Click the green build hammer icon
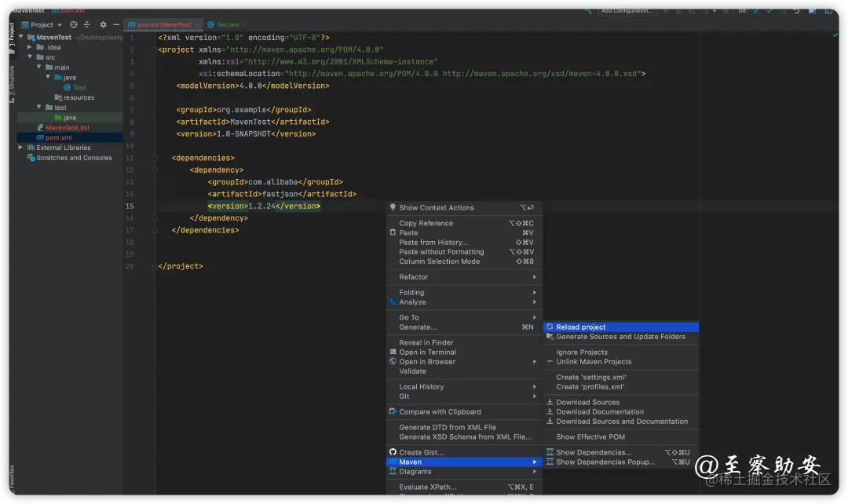This screenshot has width=848, height=504. coord(588,11)
